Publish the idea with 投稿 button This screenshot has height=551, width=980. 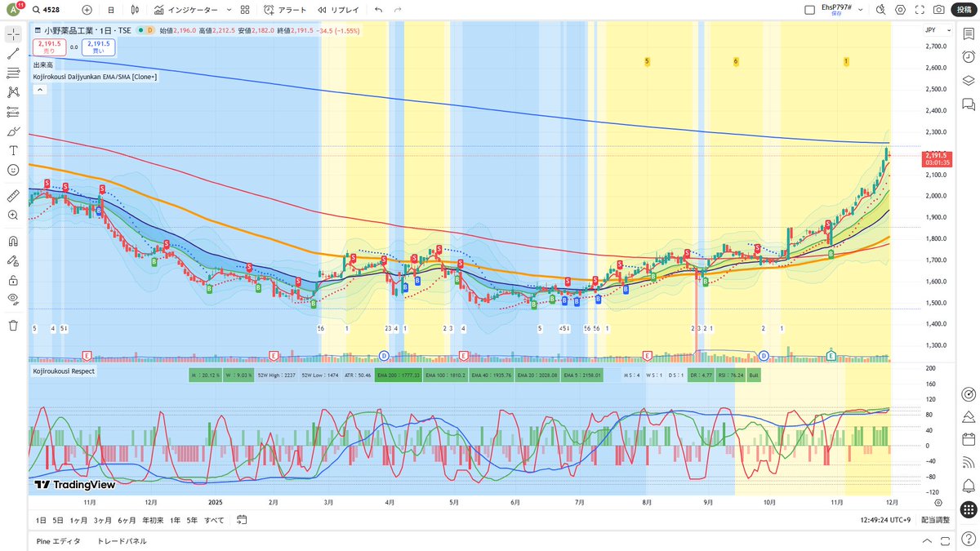[x=964, y=10]
